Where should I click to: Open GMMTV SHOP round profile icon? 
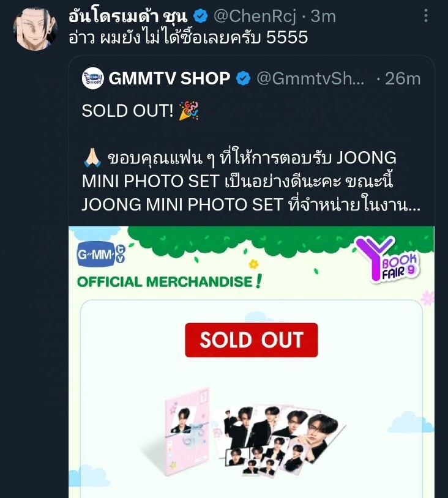pyautogui.click(x=93, y=78)
